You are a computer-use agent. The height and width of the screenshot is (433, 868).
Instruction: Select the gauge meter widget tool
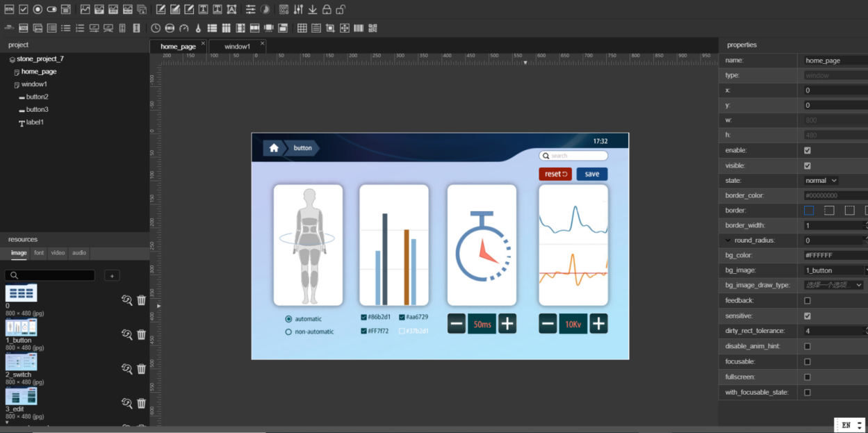(183, 28)
